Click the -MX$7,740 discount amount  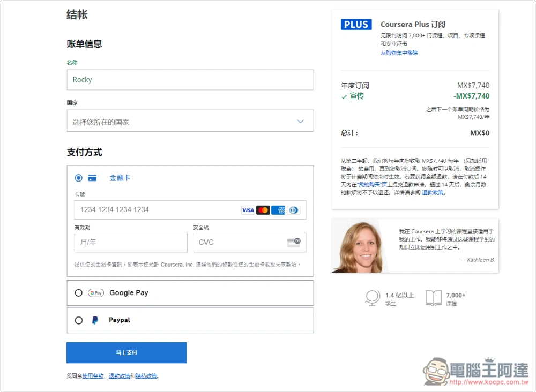point(471,96)
